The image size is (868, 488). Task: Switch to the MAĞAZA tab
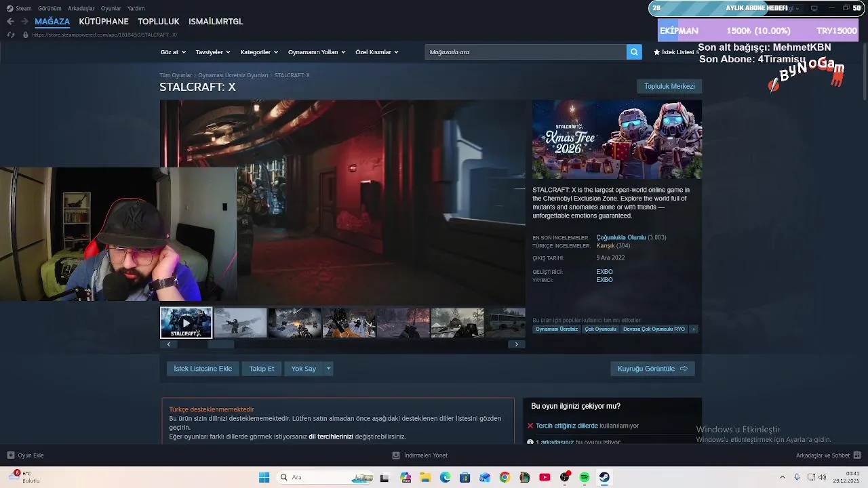pyautogui.click(x=52, y=22)
